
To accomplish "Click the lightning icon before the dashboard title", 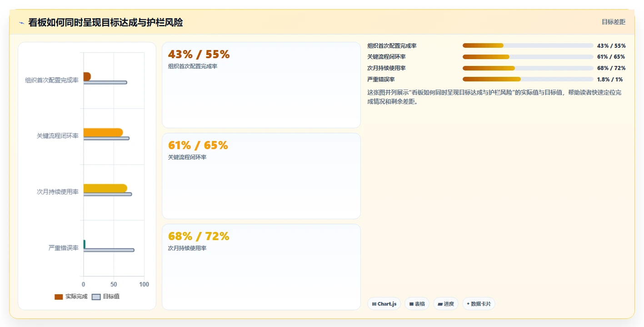I will [x=21, y=23].
